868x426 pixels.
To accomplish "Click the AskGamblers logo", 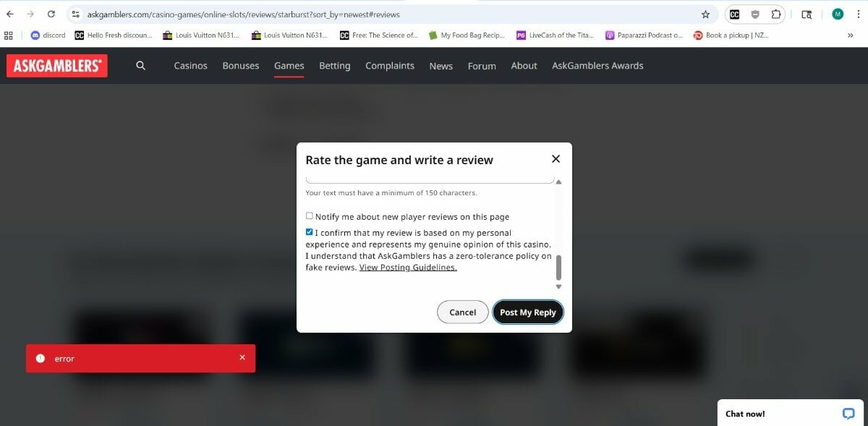I will pyautogui.click(x=56, y=66).
